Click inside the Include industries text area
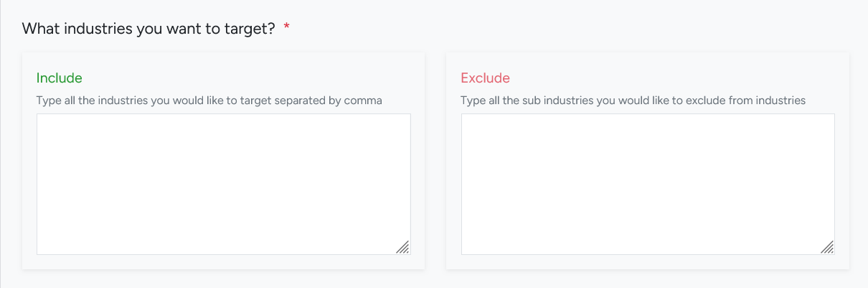Screen dimensions: 868x288 pos(223,184)
